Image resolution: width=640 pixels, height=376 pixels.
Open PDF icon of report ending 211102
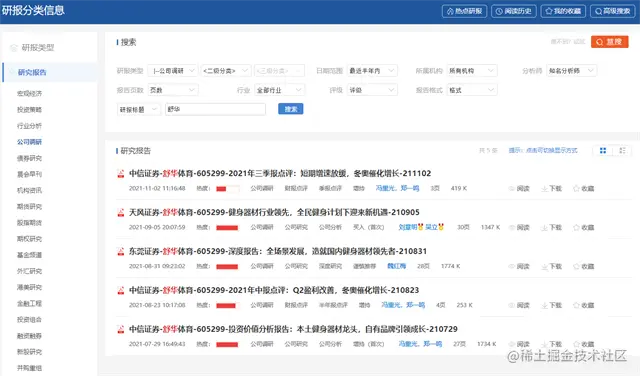coord(120,174)
